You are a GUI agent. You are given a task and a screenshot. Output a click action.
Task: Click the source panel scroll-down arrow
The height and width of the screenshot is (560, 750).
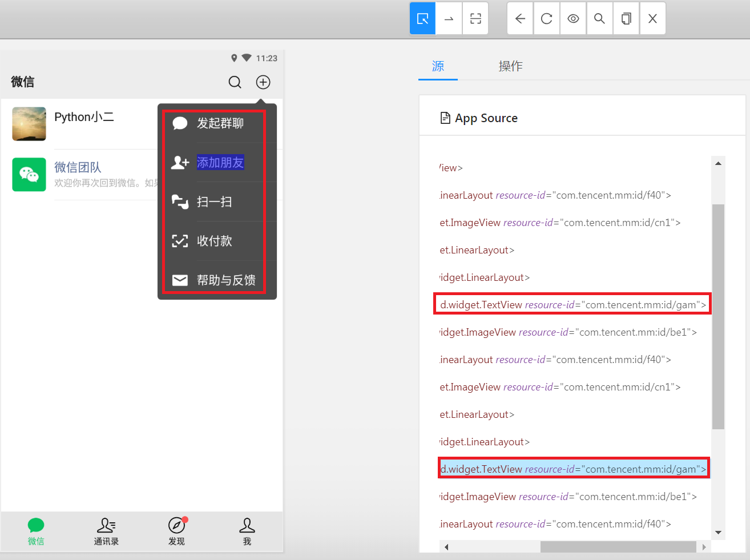(x=719, y=533)
